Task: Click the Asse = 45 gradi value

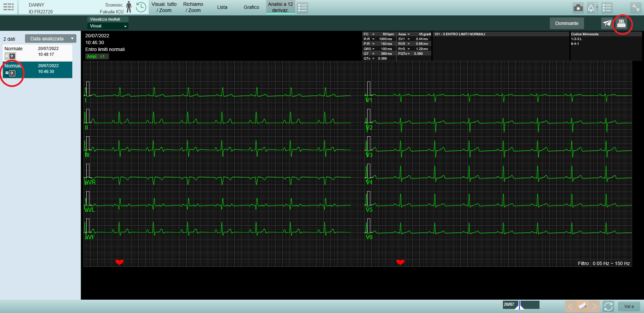Action: [414, 34]
